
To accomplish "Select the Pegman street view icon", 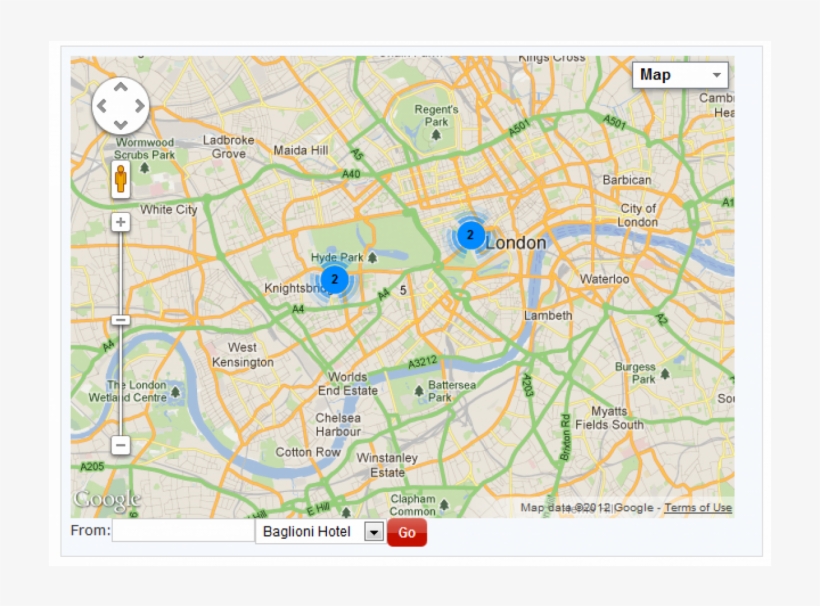I will click(120, 179).
